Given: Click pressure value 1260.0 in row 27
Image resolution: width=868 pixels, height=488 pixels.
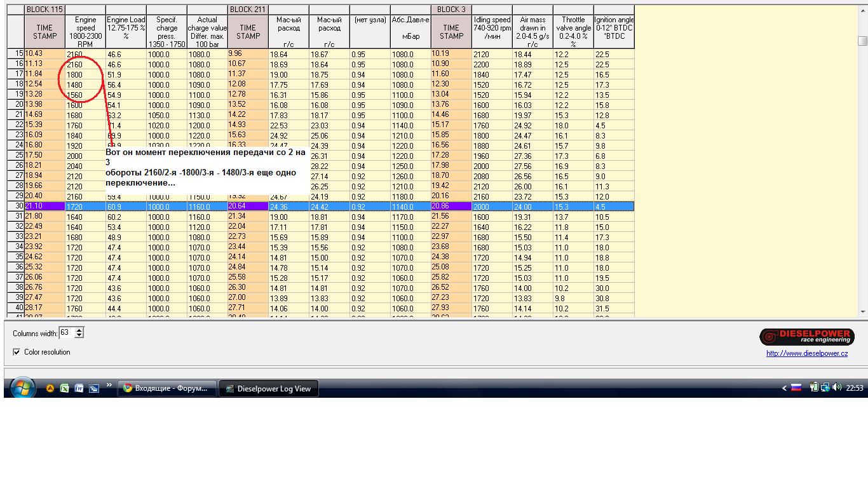Looking at the screenshot, I should 410,176.
